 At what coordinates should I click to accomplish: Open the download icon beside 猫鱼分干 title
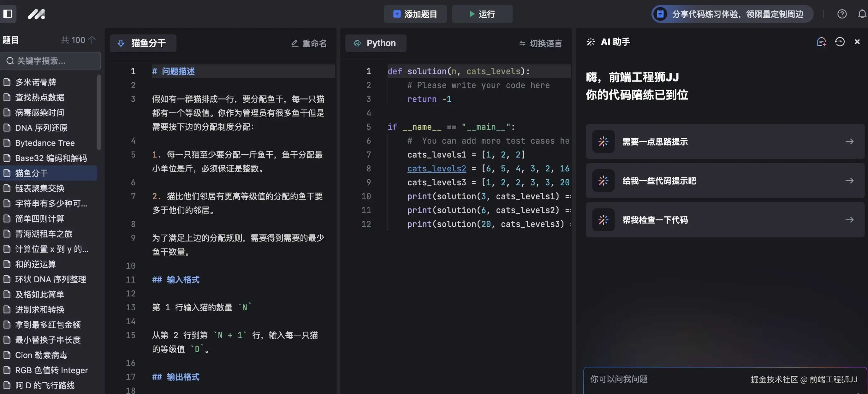121,43
